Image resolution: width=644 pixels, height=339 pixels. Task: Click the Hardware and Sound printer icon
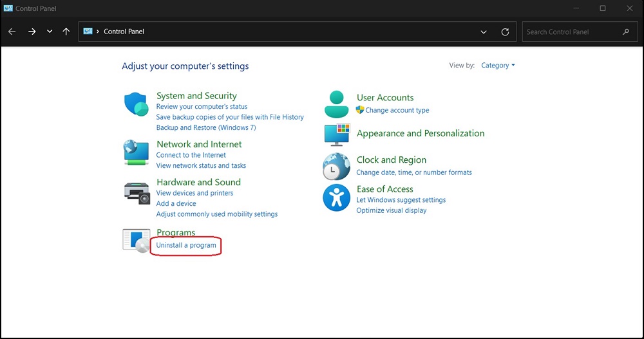click(137, 193)
